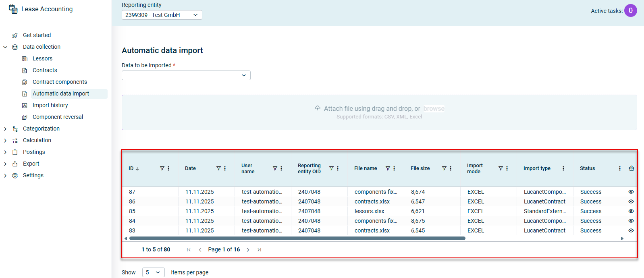
Task: Expand the Categorization section
Action: pos(5,129)
